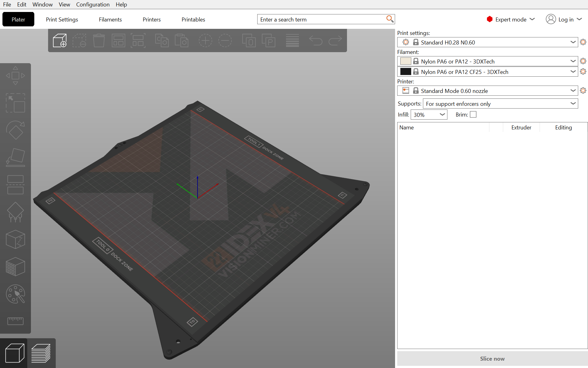The width and height of the screenshot is (588, 368).
Task: Toggle the Brim checkbox
Action: pyautogui.click(x=473, y=114)
